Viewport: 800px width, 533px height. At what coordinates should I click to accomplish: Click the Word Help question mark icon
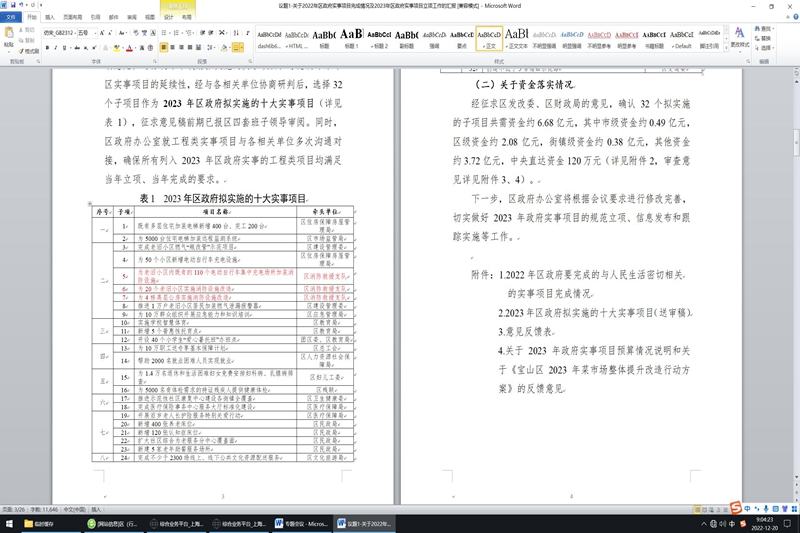coord(796,17)
